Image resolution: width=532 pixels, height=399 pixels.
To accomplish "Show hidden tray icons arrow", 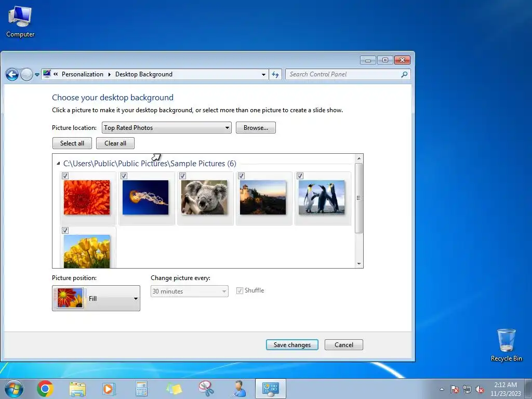I will coord(442,389).
